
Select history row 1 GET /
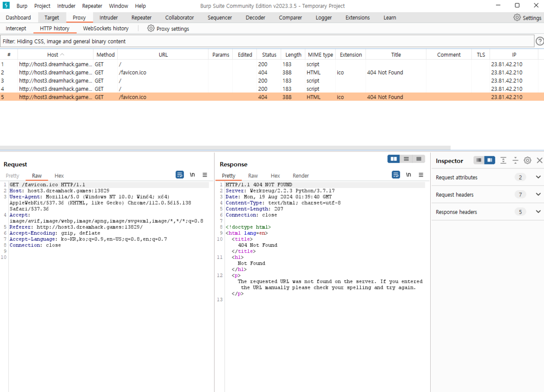(272, 64)
